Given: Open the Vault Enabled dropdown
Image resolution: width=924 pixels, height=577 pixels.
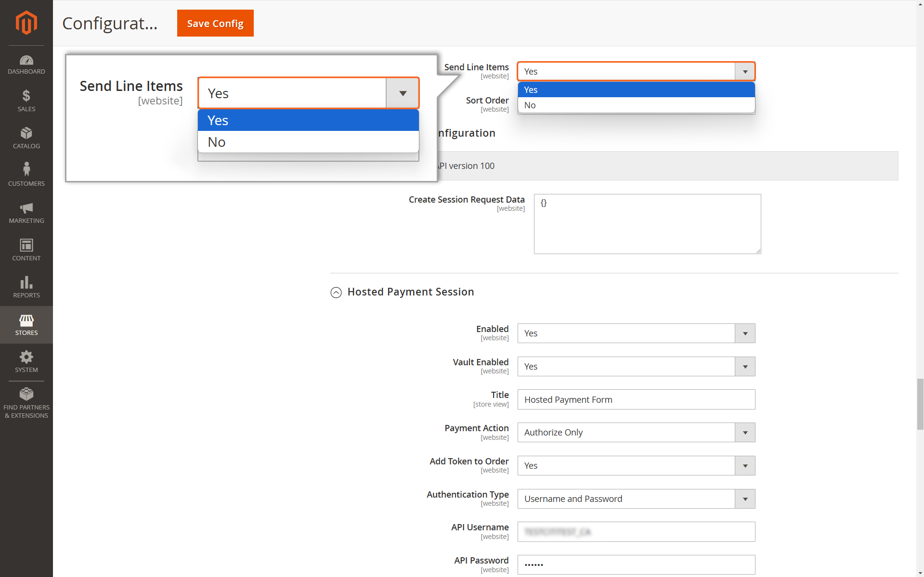Looking at the screenshot, I should point(636,366).
